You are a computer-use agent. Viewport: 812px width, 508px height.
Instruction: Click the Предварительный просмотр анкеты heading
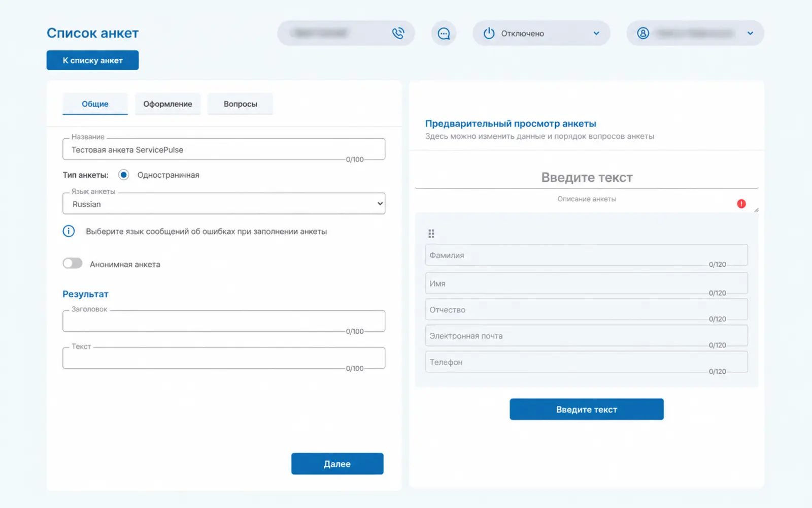[x=511, y=123]
